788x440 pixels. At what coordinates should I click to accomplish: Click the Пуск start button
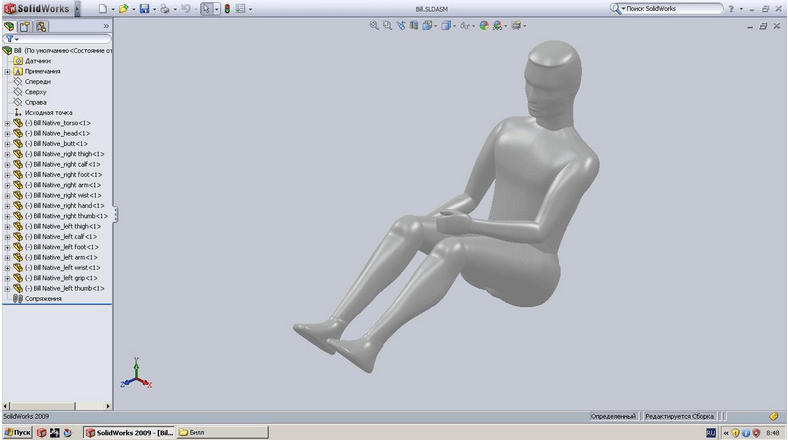tap(17, 433)
